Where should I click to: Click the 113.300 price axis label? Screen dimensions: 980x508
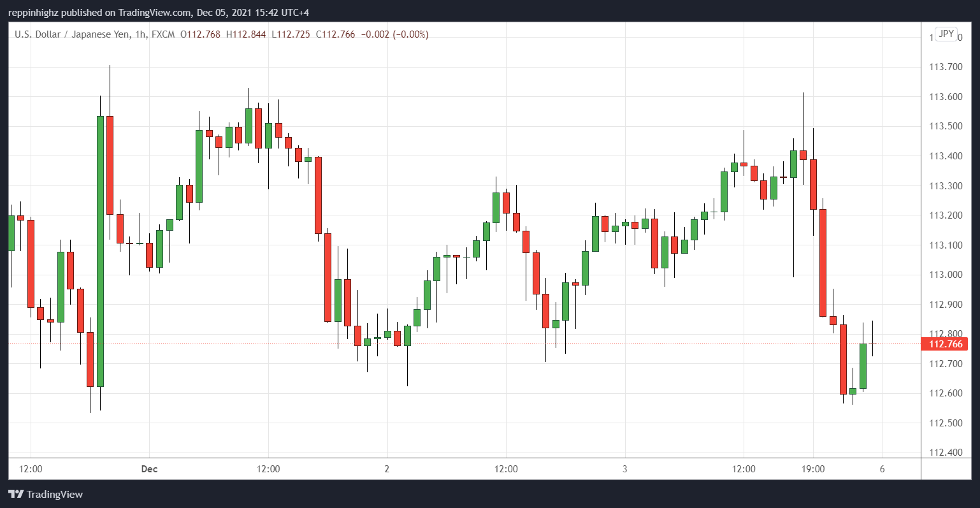click(946, 186)
